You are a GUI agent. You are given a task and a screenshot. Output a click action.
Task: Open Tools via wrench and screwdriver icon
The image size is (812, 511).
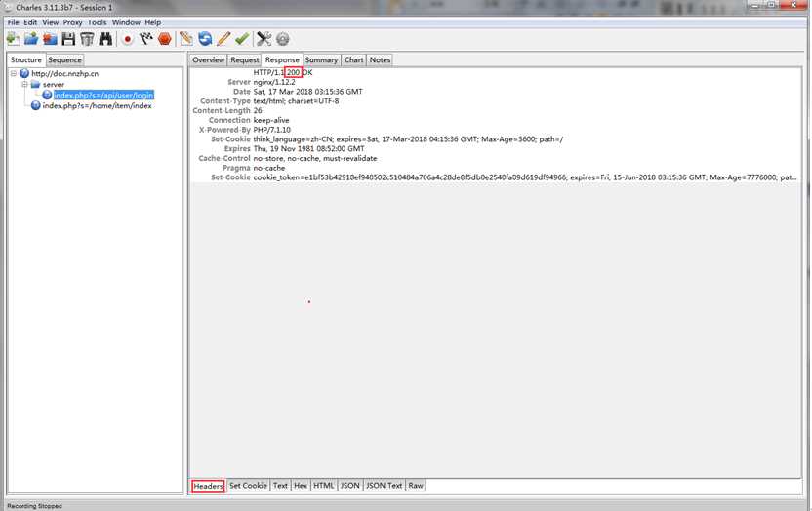click(x=264, y=39)
